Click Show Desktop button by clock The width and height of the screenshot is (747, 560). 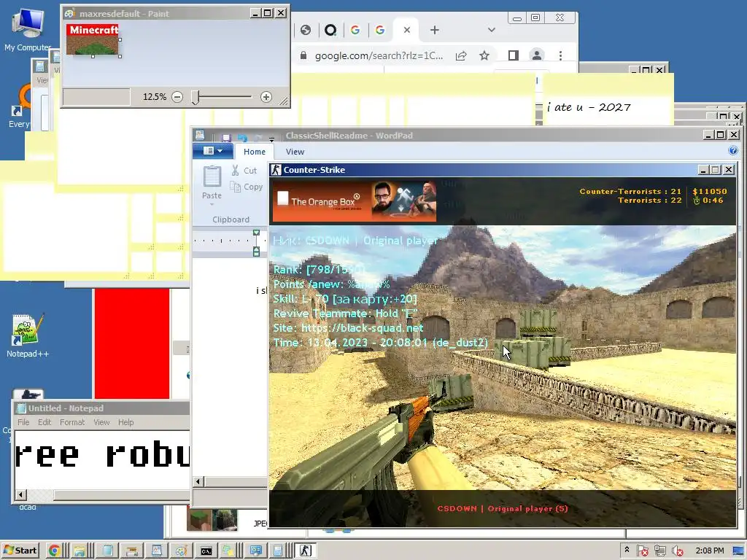tap(738, 551)
